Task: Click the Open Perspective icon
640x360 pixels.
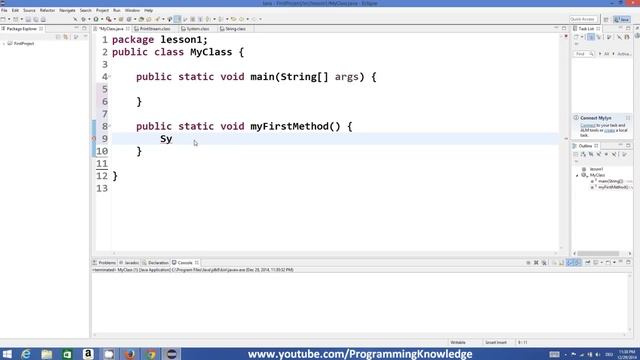Action: tap(606, 19)
